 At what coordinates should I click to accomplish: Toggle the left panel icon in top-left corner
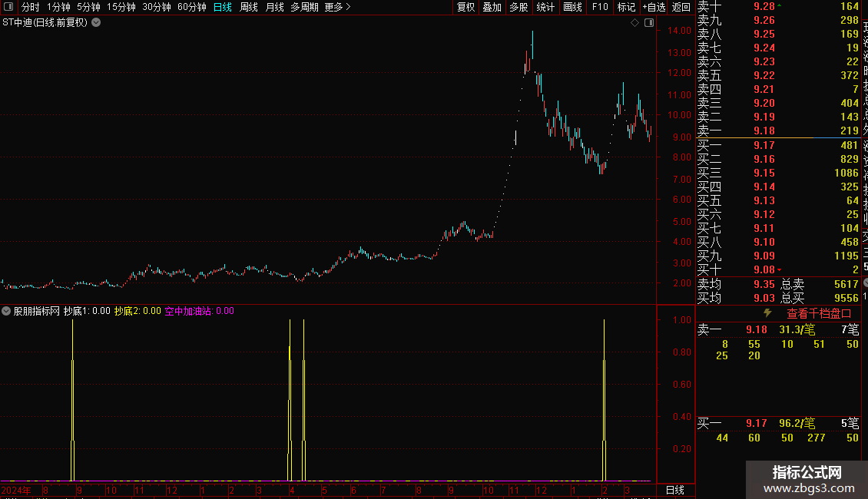(x=8, y=7)
